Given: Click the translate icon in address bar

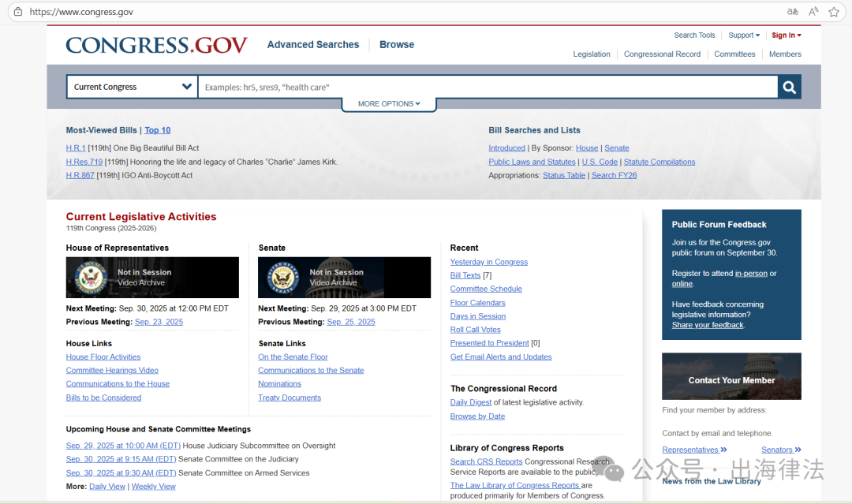Looking at the screenshot, I should pyautogui.click(x=793, y=11).
